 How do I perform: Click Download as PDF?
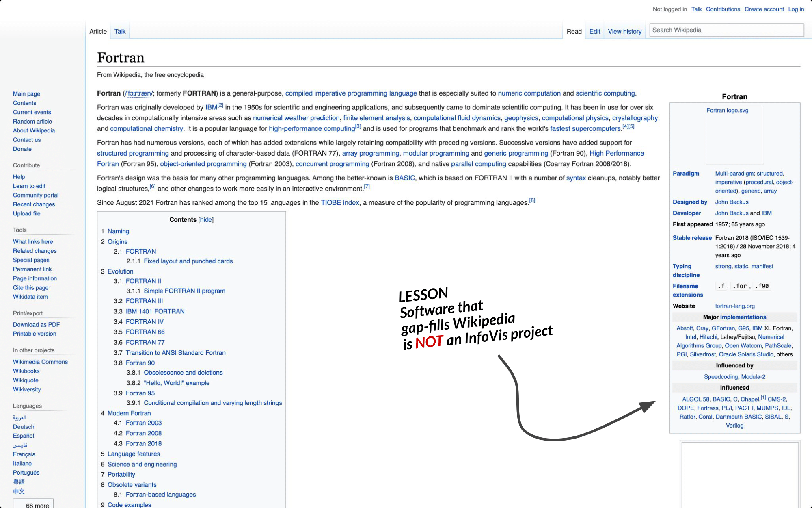pos(36,324)
